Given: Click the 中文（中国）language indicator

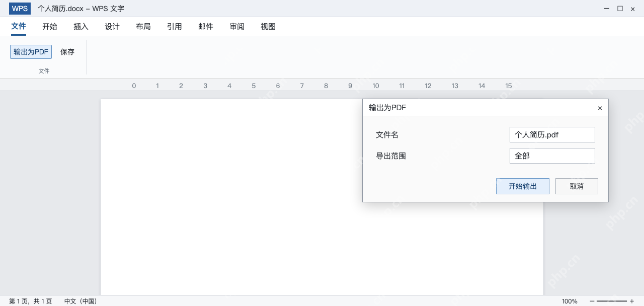Looking at the screenshot, I should 80,301.
